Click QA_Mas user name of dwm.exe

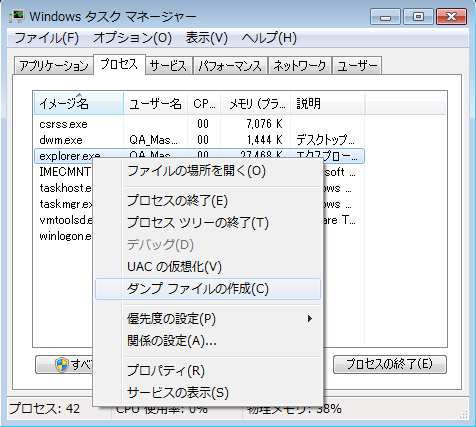[153, 140]
